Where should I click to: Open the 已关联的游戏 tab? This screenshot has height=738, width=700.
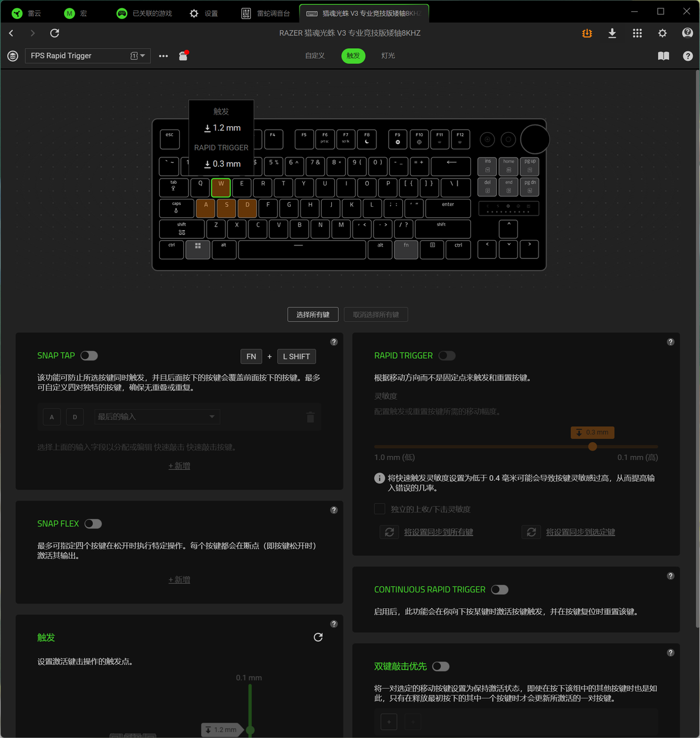(x=144, y=13)
